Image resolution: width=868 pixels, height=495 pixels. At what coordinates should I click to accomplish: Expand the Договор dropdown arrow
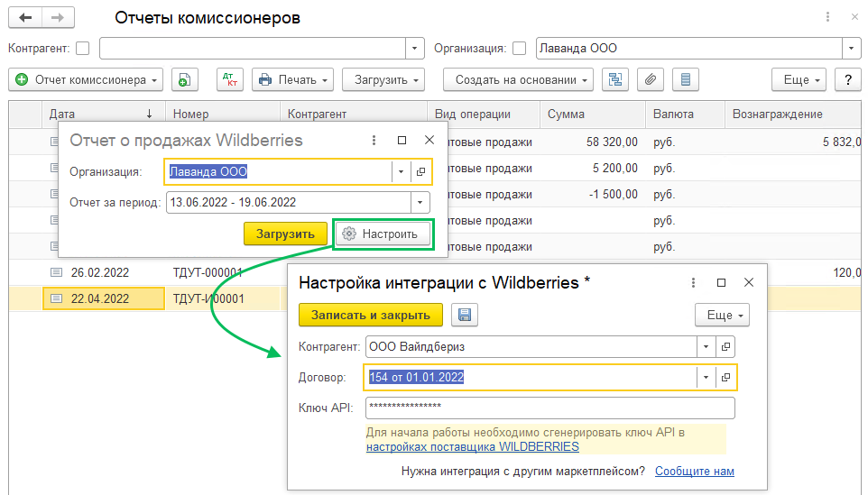point(706,378)
